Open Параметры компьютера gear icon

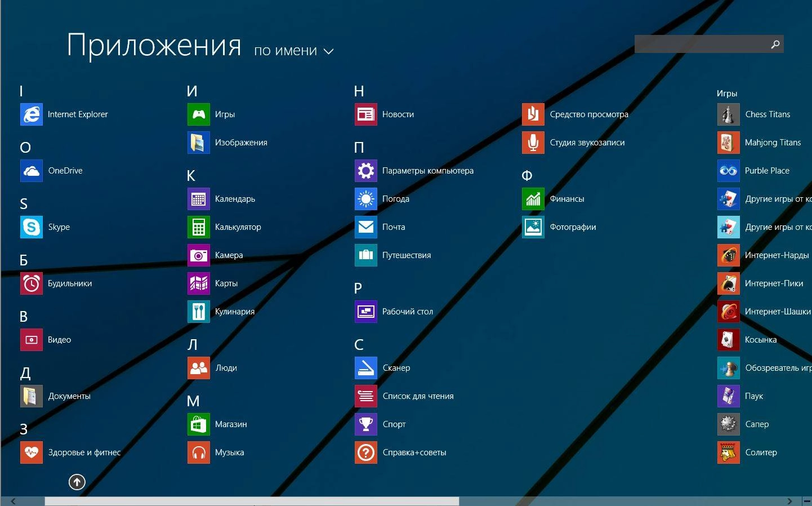(x=366, y=171)
